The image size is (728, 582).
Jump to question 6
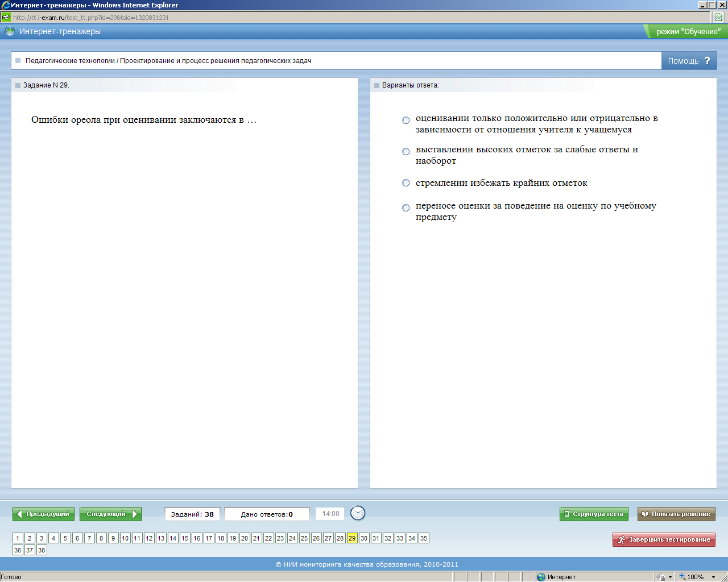[x=77, y=538]
